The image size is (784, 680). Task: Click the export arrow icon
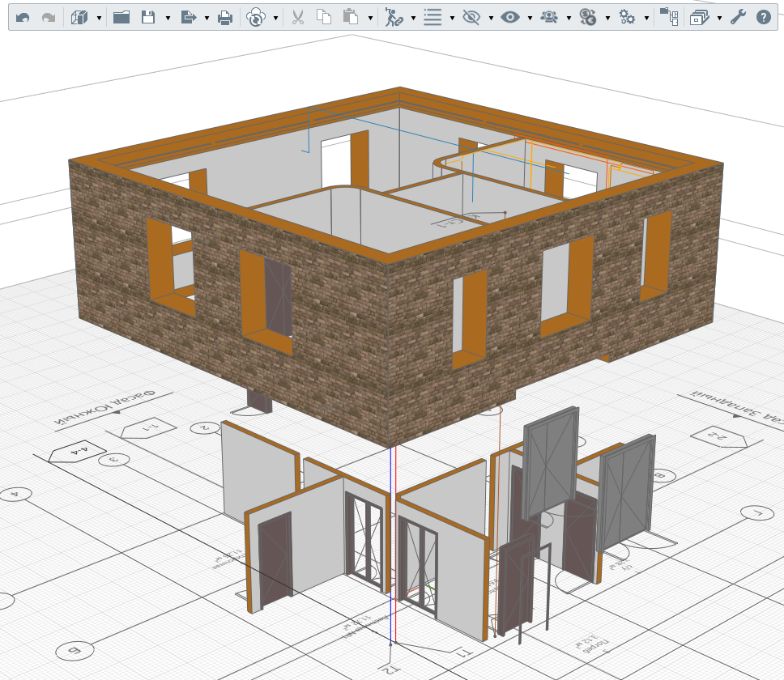tap(188, 18)
